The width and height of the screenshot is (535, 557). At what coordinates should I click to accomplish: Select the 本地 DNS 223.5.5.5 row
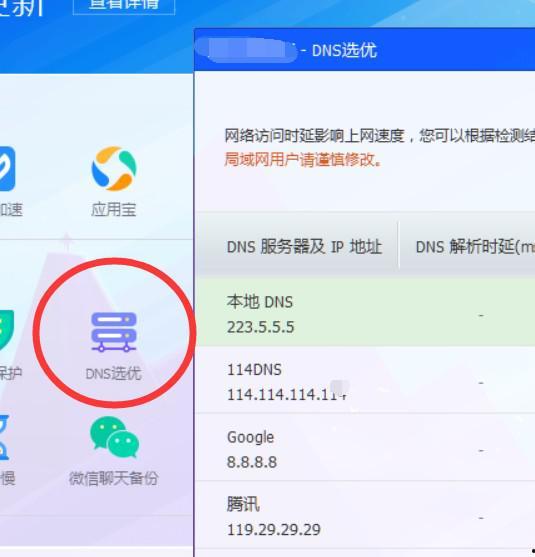(x=365, y=313)
